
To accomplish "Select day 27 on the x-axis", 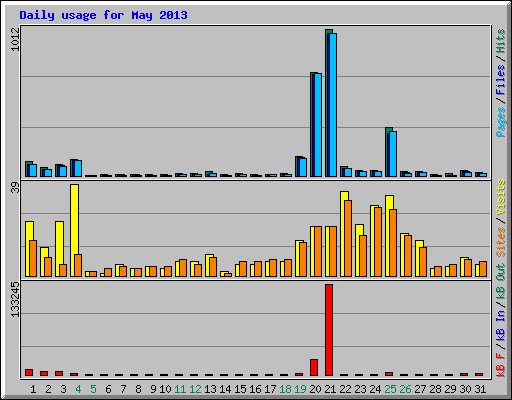I will (420, 389).
